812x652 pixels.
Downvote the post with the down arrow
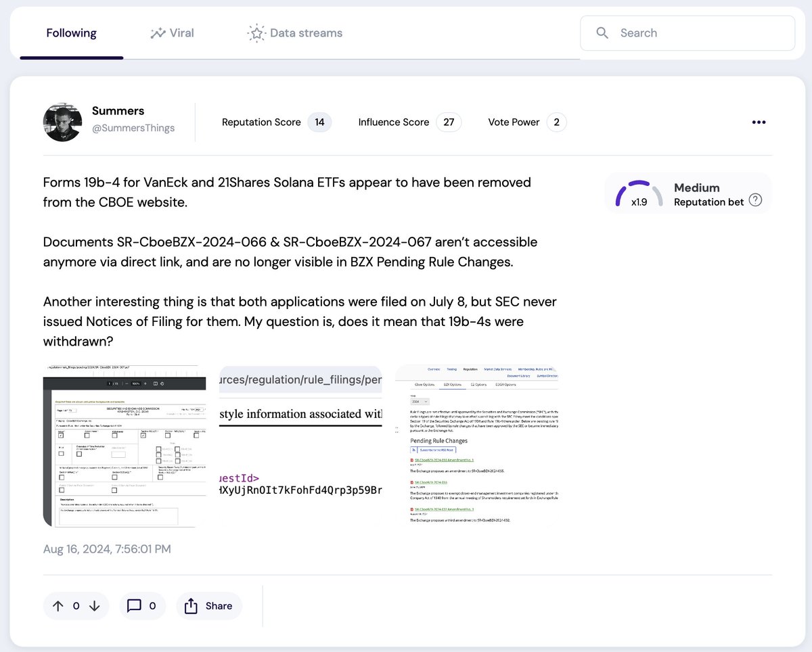click(x=94, y=606)
